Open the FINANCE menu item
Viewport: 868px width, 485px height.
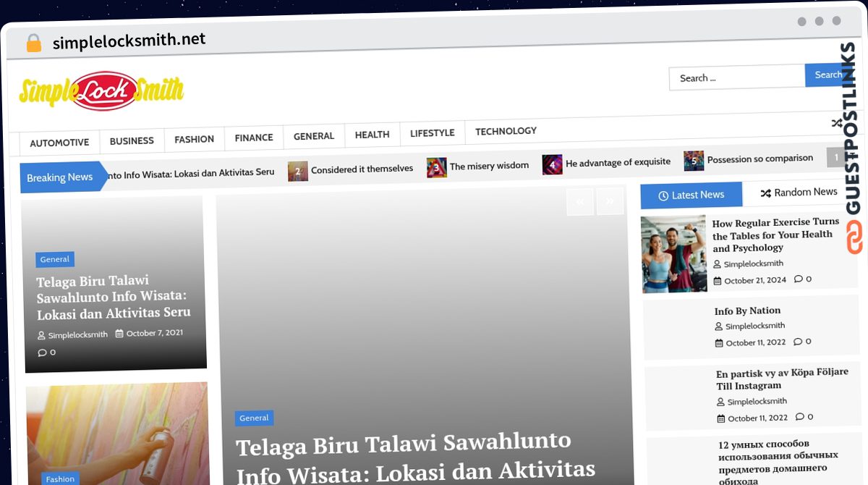254,138
